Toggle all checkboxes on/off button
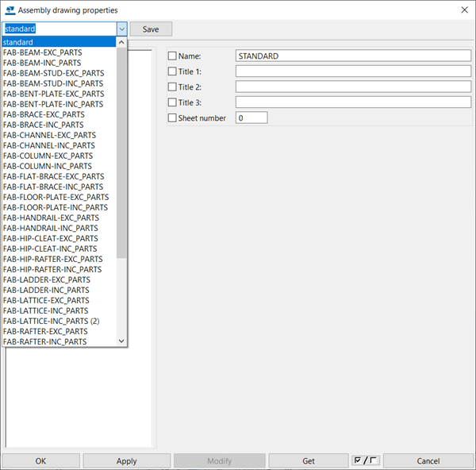476x470 pixels. point(366,460)
